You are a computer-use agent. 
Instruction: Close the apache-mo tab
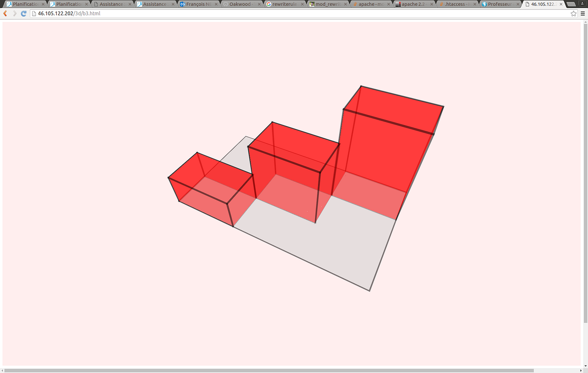click(x=388, y=4)
